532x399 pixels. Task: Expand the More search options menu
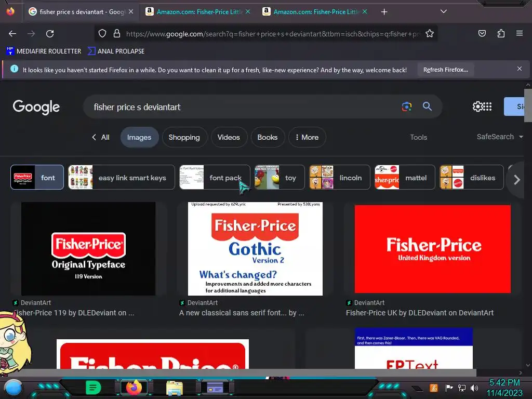[307, 137]
